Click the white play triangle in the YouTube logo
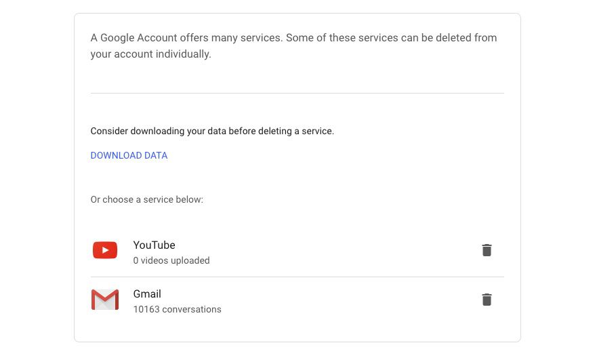Screen dimensions: 595x364 click(x=106, y=250)
